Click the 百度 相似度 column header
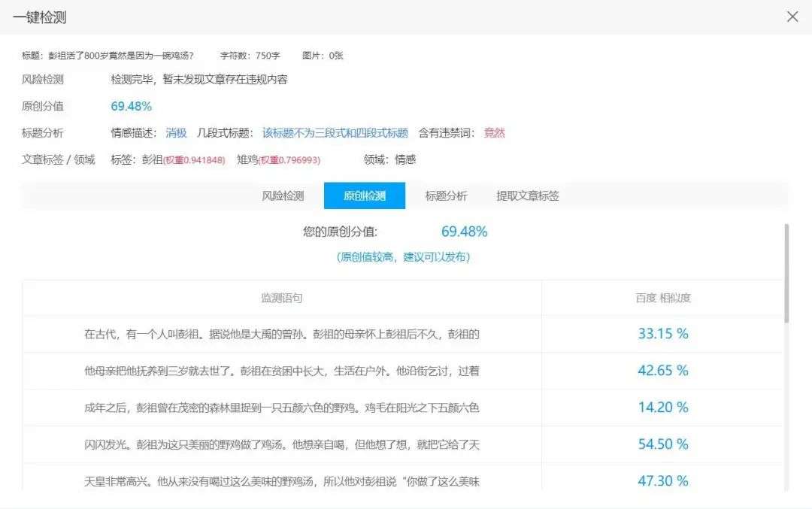The height and width of the screenshot is (509, 812). click(x=663, y=298)
